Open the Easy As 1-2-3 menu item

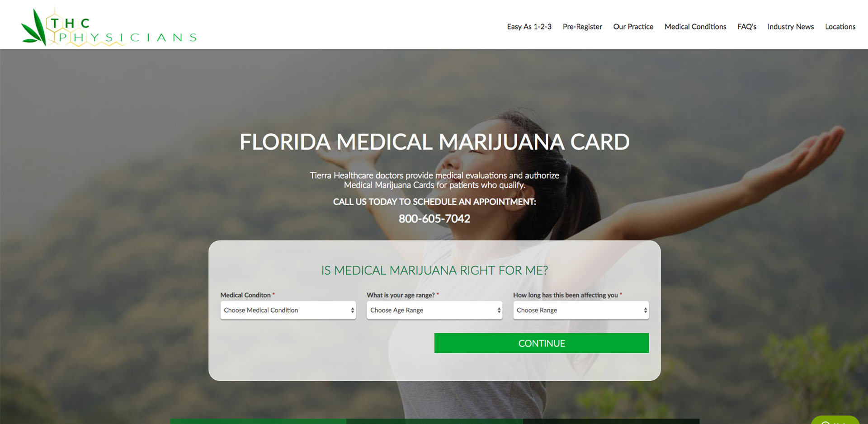pyautogui.click(x=529, y=27)
